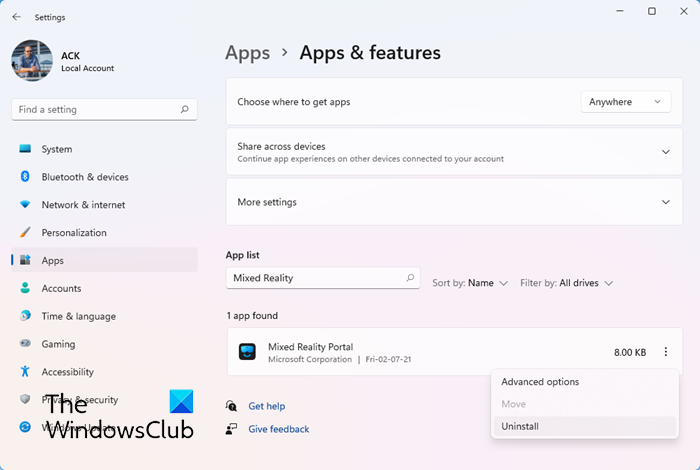
Task: Open the Give feedback link
Action: (279, 429)
